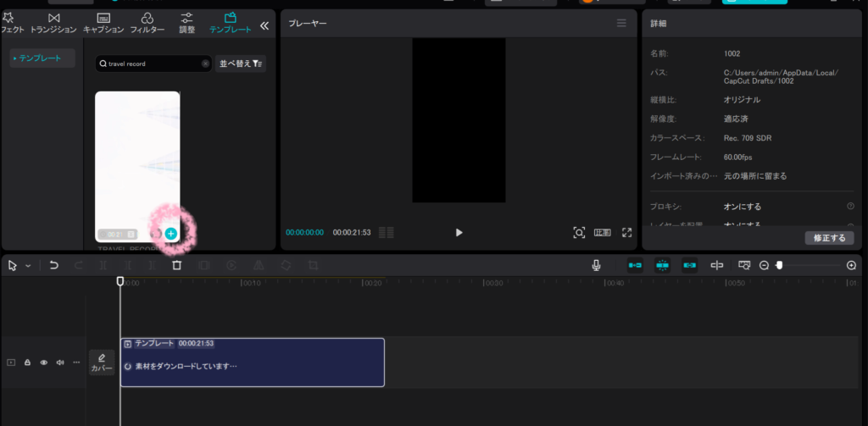This screenshot has width=868, height=426.
Task: Click the player zoom-to-fit magnifier icon
Action: point(579,232)
